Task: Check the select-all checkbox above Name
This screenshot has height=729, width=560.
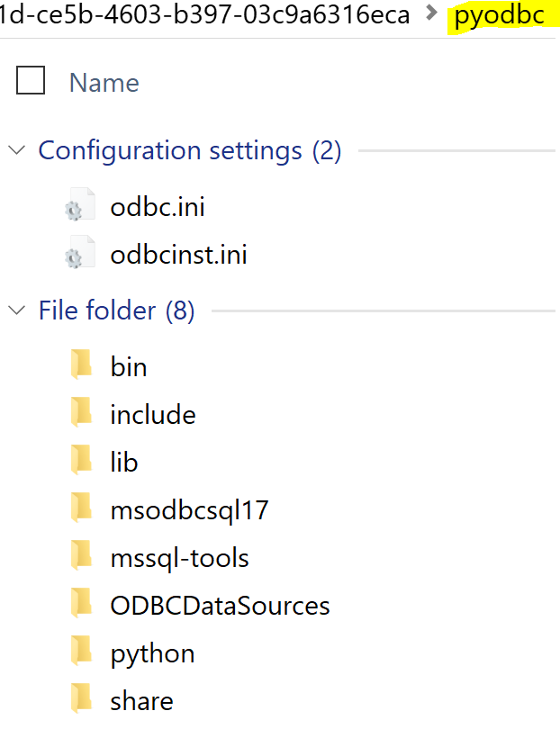Action: [30, 80]
